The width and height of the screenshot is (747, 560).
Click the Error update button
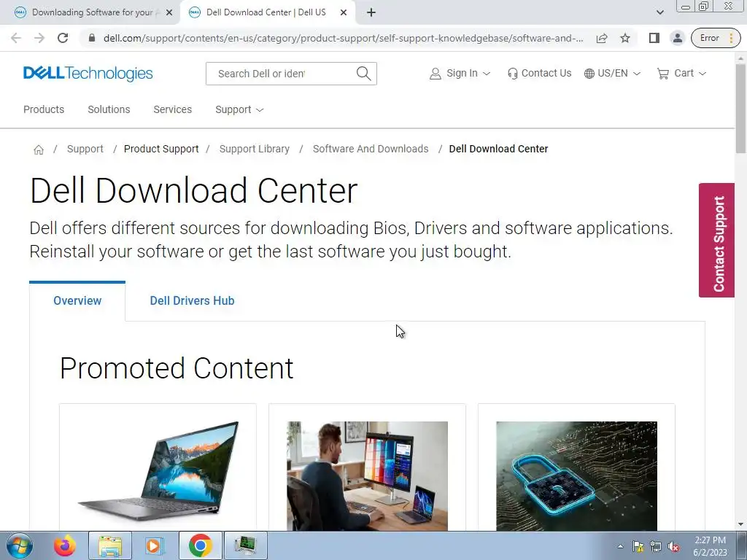[x=716, y=38]
